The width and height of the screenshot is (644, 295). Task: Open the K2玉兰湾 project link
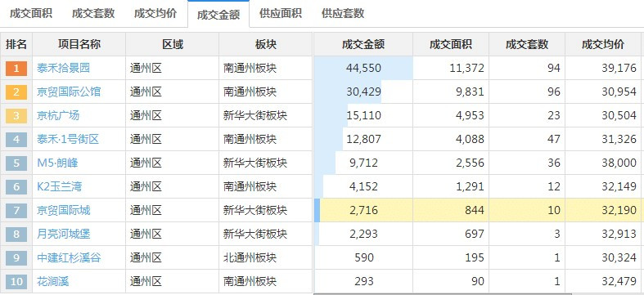point(59,187)
